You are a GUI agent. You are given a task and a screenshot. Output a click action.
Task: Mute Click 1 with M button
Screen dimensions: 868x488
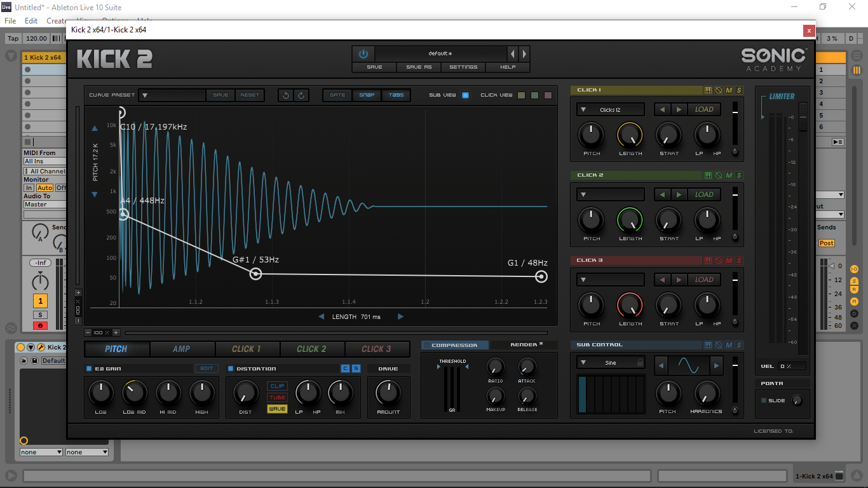729,90
